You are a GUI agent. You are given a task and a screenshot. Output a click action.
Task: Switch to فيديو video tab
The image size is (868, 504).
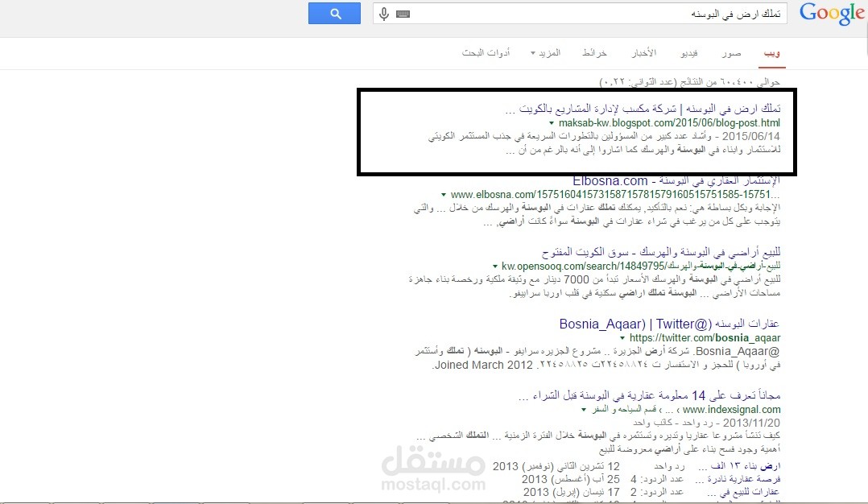[689, 53]
